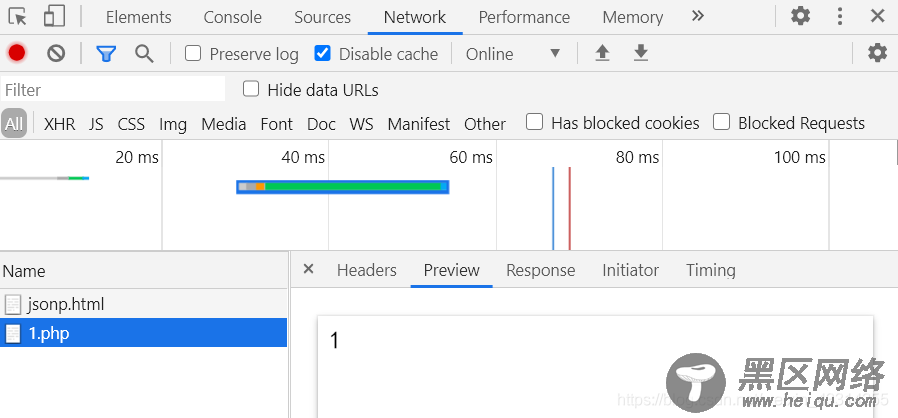Import HAR file upload arrow
The height and width of the screenshot is (418, 898).
point(602,53)
